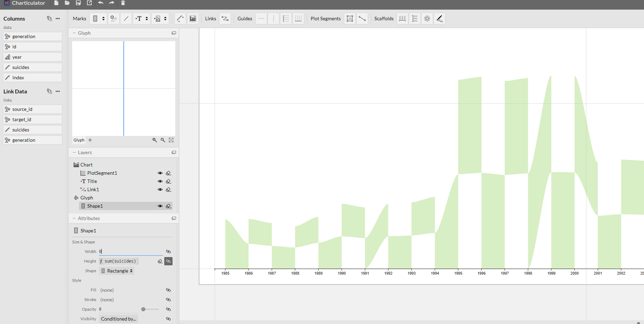This screenshot has height=324, width=644.
Task: Add a vertical guide to the chart
Action: click(x=274, y=19)
